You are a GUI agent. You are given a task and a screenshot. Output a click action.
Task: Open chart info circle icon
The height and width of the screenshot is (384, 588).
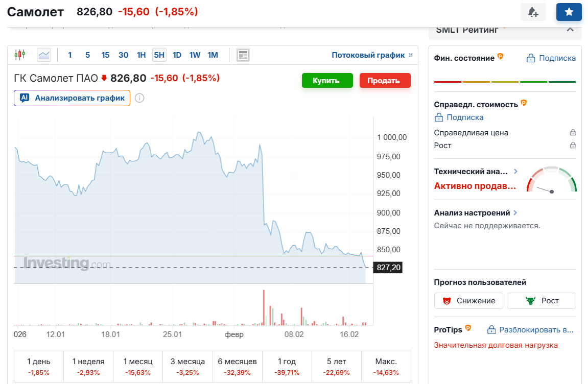139,98
